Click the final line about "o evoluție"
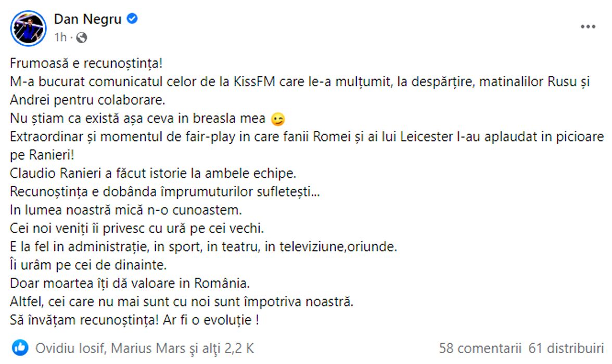 tap(134, 320)
